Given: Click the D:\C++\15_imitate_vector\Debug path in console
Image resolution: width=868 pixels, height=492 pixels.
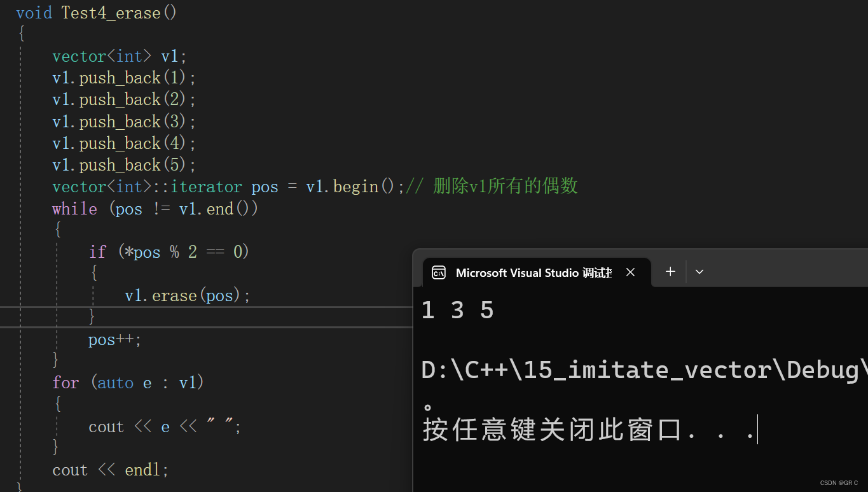Looking at the screenshot, I should tap(644, 370).
